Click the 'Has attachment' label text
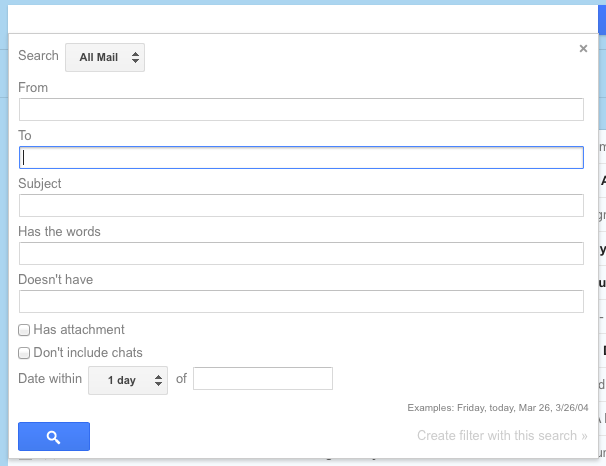 pos(79,330)
